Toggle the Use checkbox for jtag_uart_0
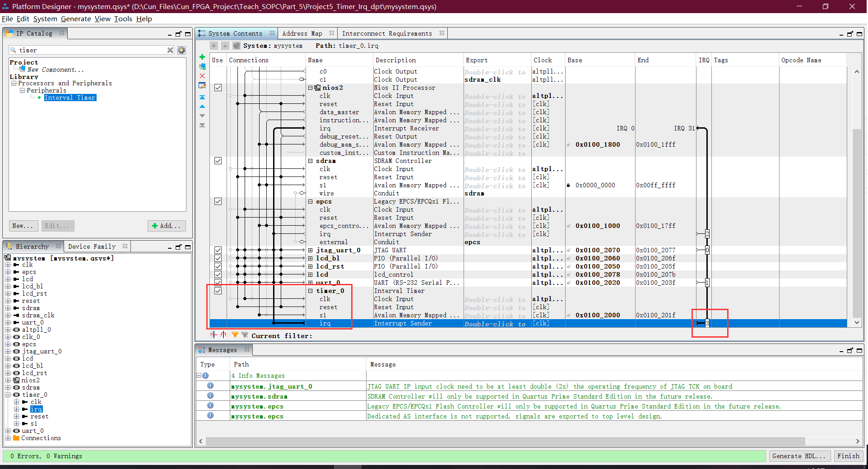The width and height of the screenshot is (868, 469). [218, 250]
